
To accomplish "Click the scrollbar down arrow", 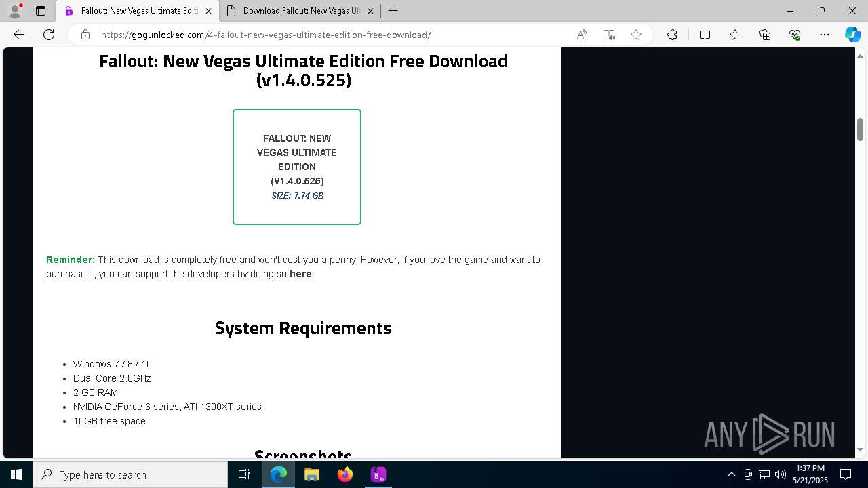I will coord(860,450).
